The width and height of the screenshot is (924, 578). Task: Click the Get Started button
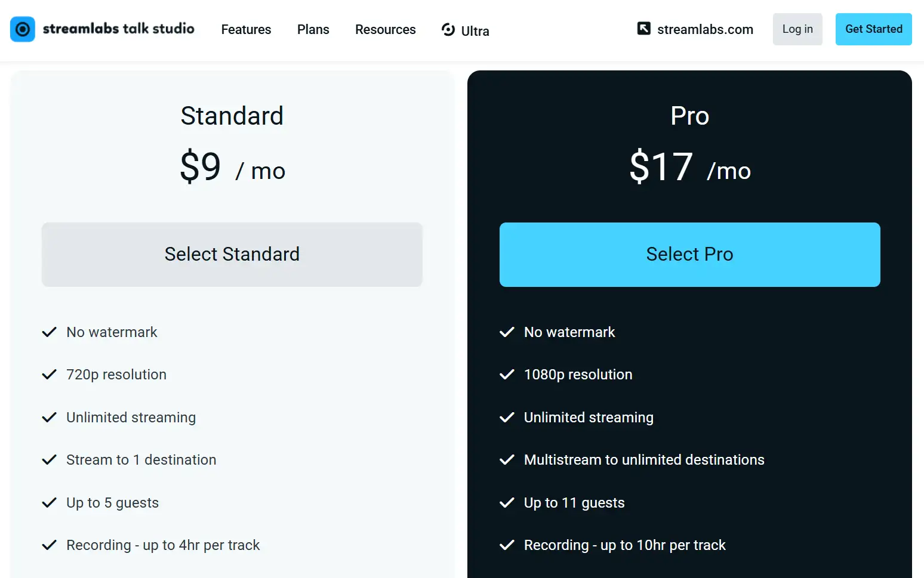873,29
